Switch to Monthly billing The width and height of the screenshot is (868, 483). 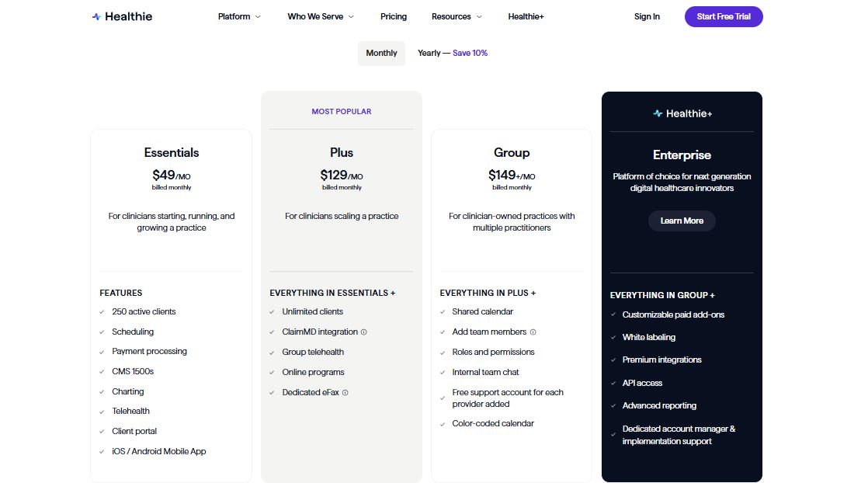[x=381, y=54]
